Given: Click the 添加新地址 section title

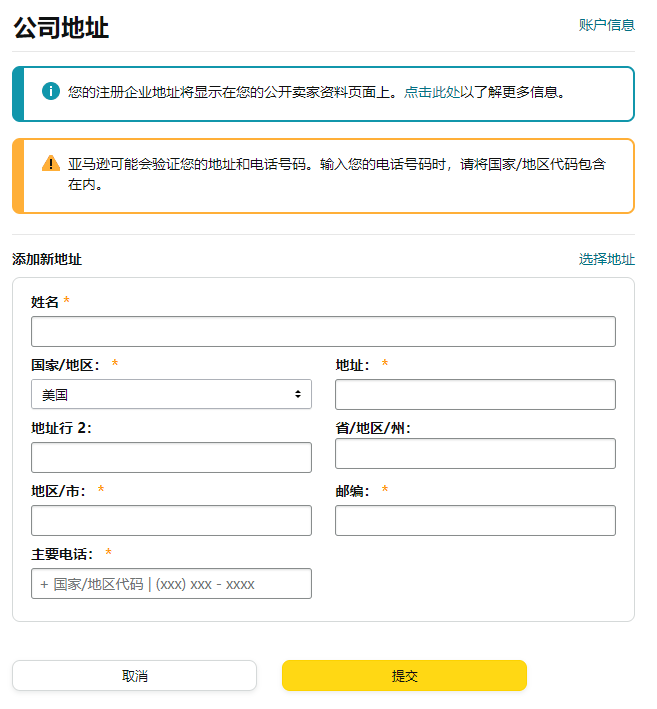Looking at the screenshot, I should point(47,259).
